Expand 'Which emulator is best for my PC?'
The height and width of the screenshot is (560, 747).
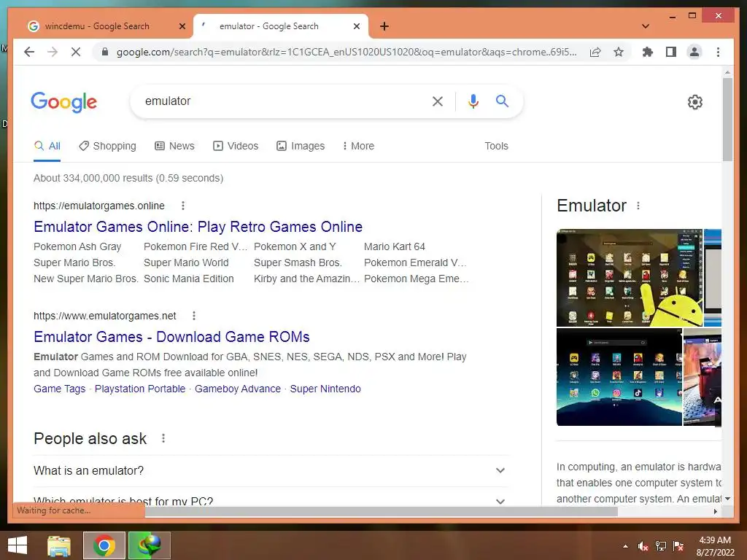270,500
